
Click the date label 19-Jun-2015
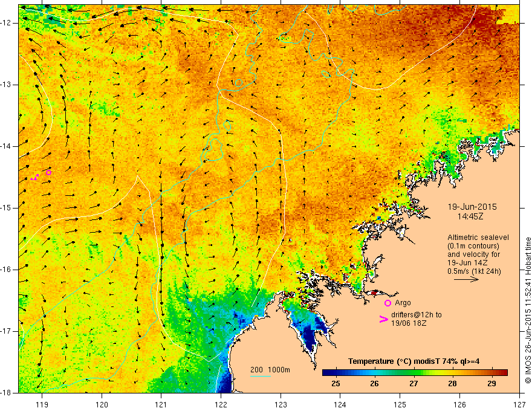point(472,207)
